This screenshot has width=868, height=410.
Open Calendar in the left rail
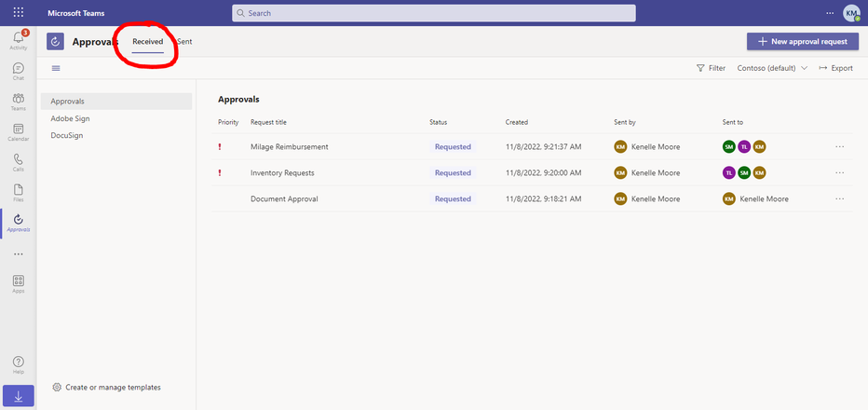(x=19, y=132)
